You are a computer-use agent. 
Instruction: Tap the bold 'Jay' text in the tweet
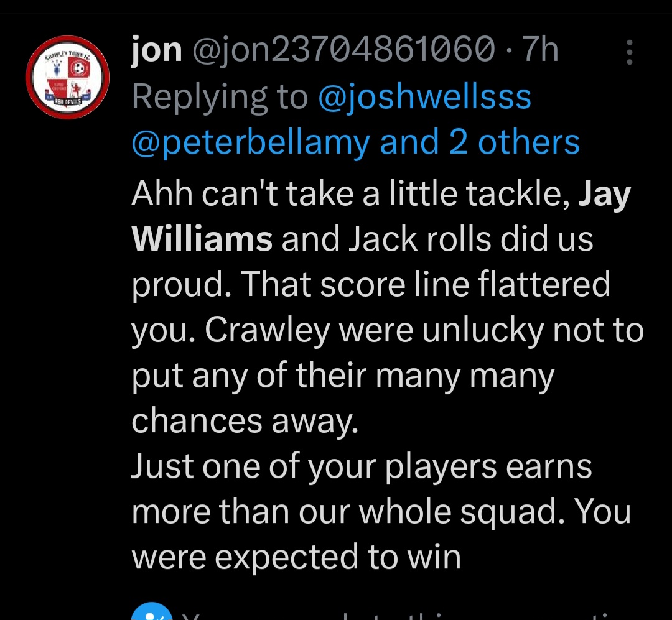[x=605, y=195]
